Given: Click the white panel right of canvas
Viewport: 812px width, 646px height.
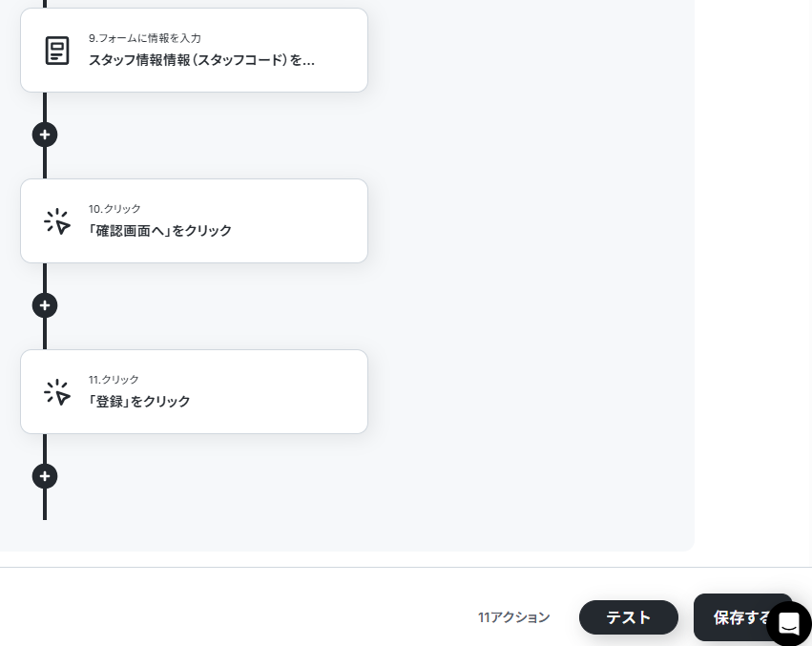Looking at the screenshot, I should 753,259.
